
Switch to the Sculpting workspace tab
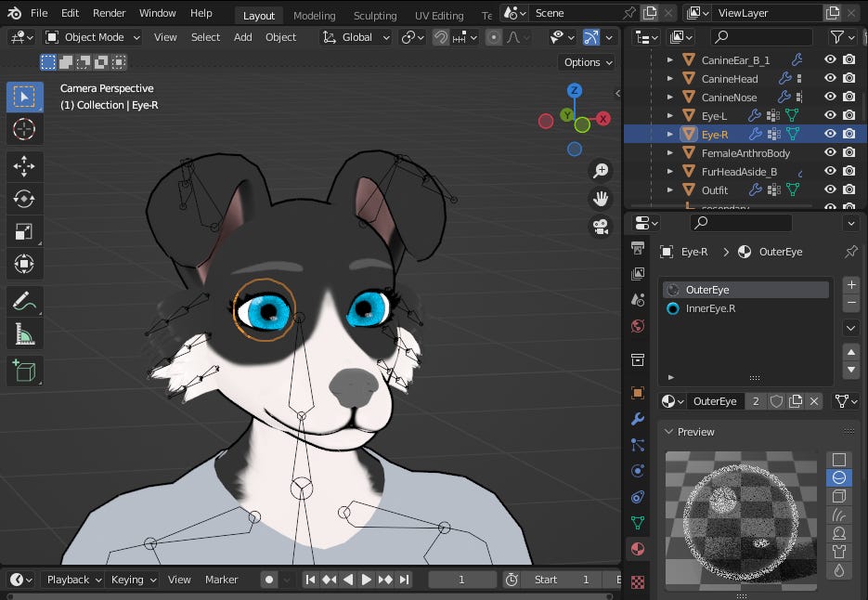[375, 16]
